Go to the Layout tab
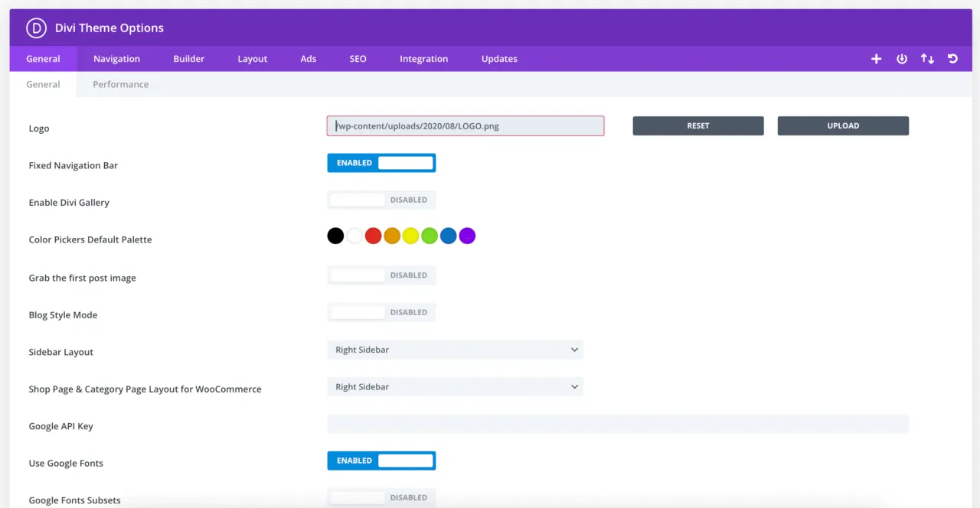980x508 pixels. (252, 59)
